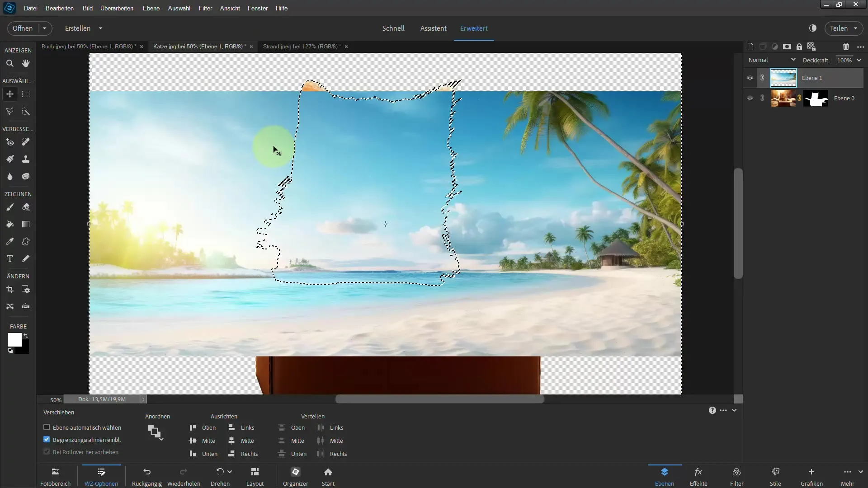Add a layer mask
The height and width of the screenshot is (488, 868).
787,47
